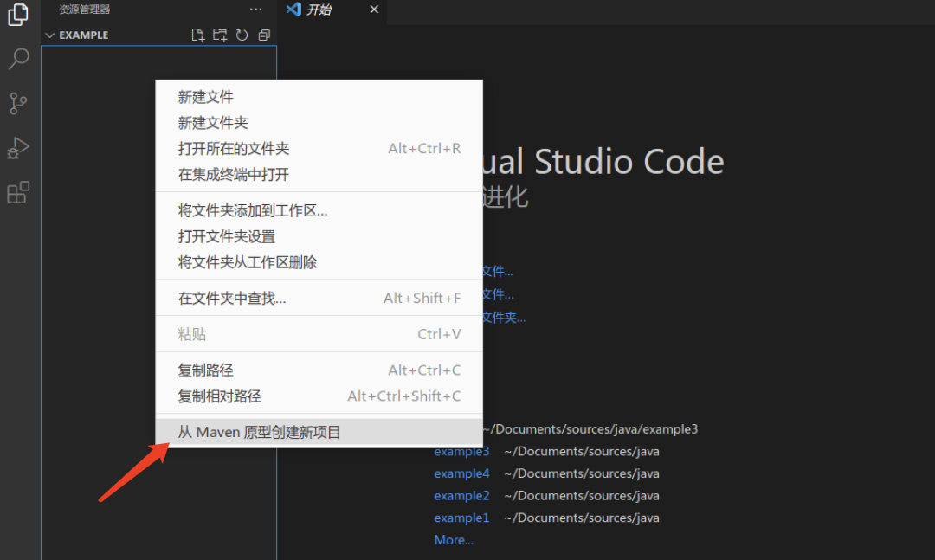Click the More... recent projects link
The image size is (935, 560).
pos(454,540)
